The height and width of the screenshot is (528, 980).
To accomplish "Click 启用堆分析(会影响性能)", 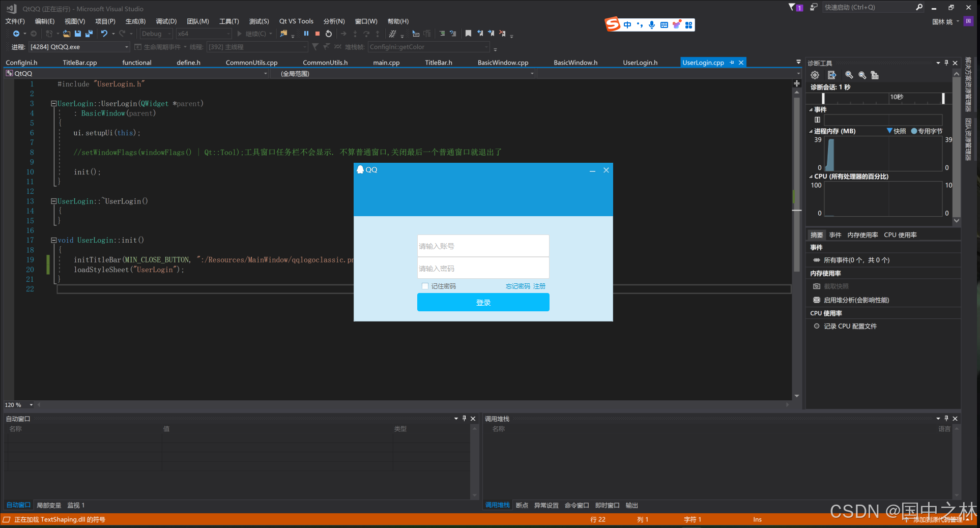I will 856,300.
